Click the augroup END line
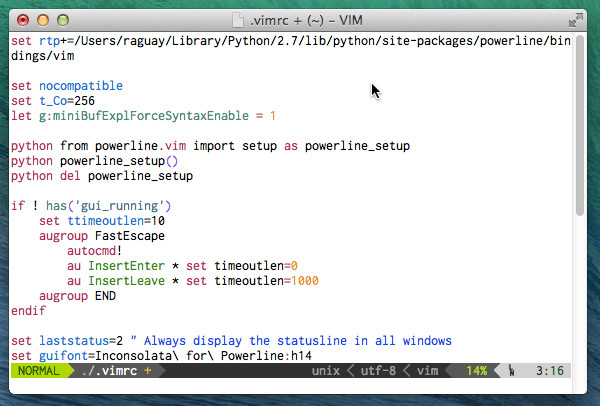600x406 pixels. [x=77, y=296]
